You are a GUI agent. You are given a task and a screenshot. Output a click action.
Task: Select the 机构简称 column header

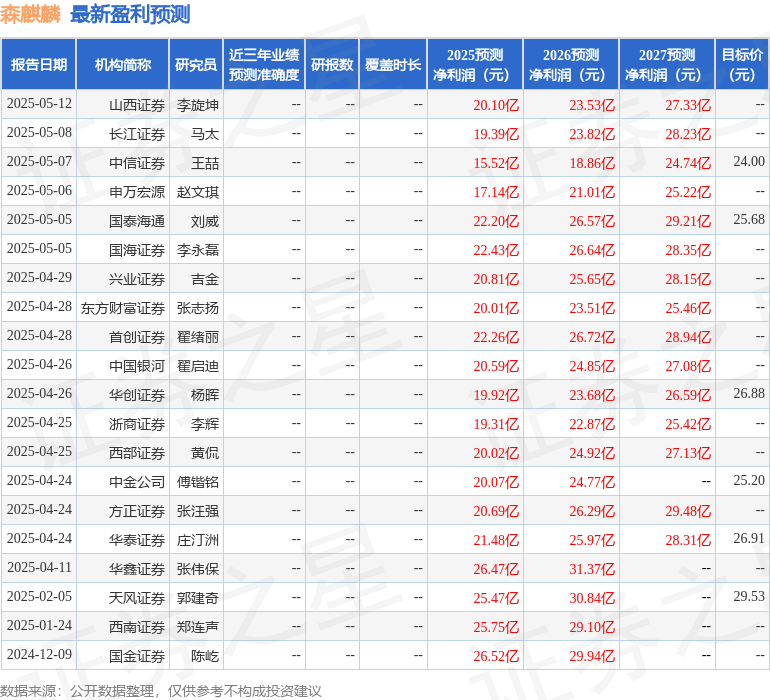click(123, 64)
